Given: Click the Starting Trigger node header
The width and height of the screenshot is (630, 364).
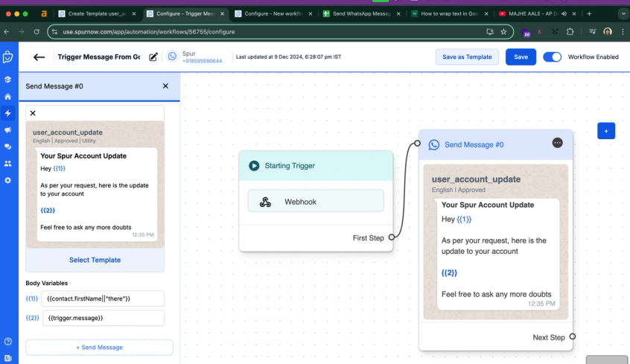Looking at the screenshot, I should [x=316, y=165].
